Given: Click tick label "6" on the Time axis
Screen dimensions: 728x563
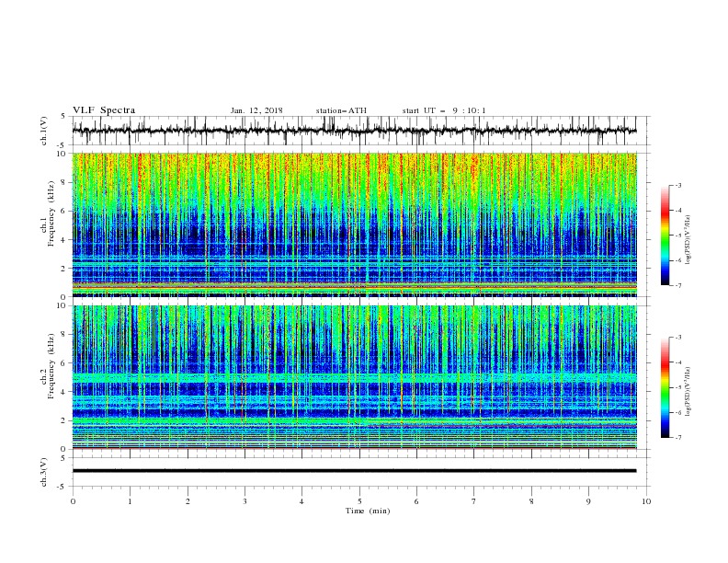Looking at the screenshot, I should point(416,501).
